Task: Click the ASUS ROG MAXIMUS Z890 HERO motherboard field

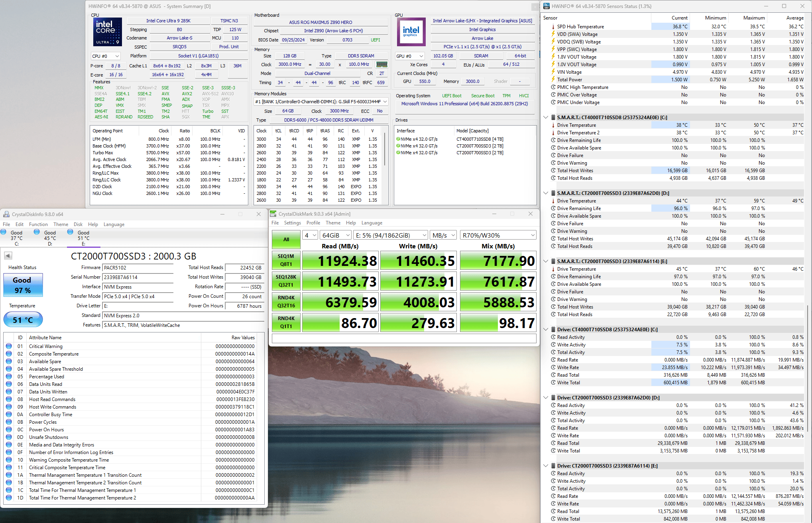Action: click(321, 22)
